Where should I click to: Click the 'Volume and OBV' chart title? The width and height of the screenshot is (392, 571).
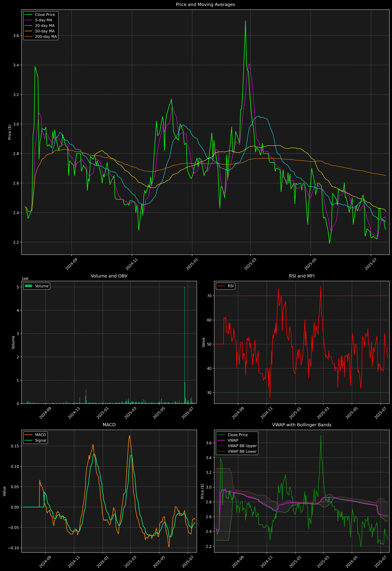tap(109, 276)
